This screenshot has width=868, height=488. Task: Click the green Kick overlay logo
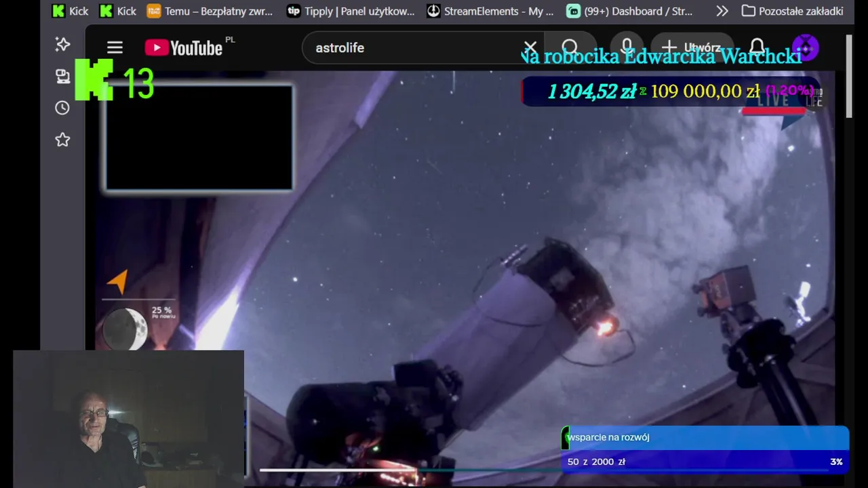coord(94,80)
